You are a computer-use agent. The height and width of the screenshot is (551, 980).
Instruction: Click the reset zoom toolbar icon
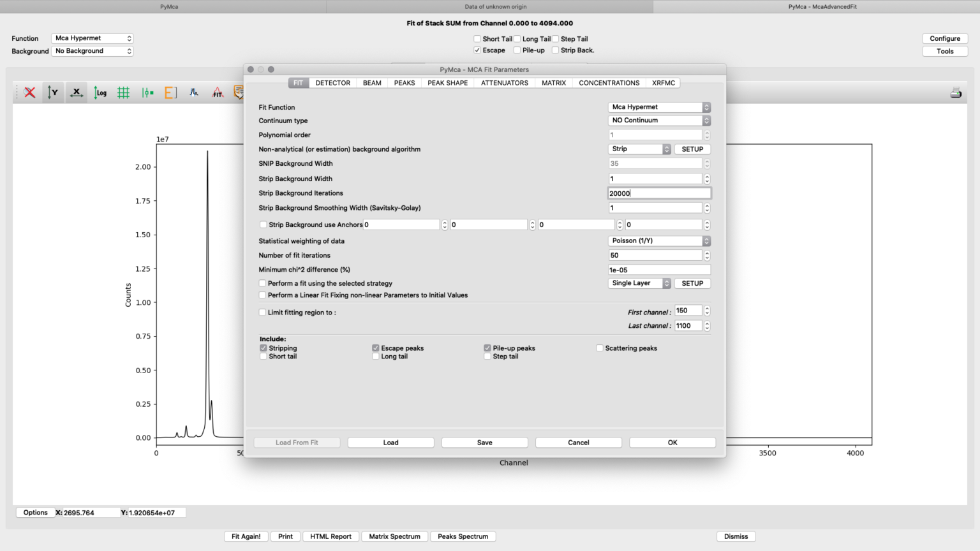coord(29,92)
